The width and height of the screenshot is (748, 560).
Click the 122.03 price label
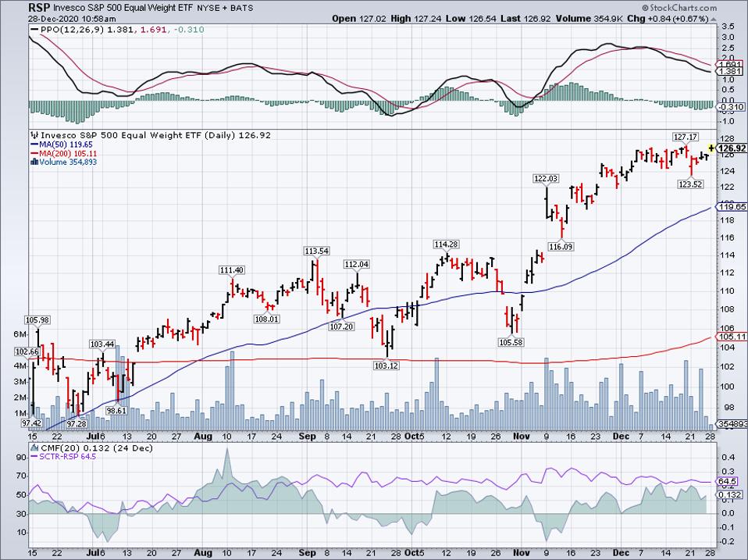(x=546, y=178)
